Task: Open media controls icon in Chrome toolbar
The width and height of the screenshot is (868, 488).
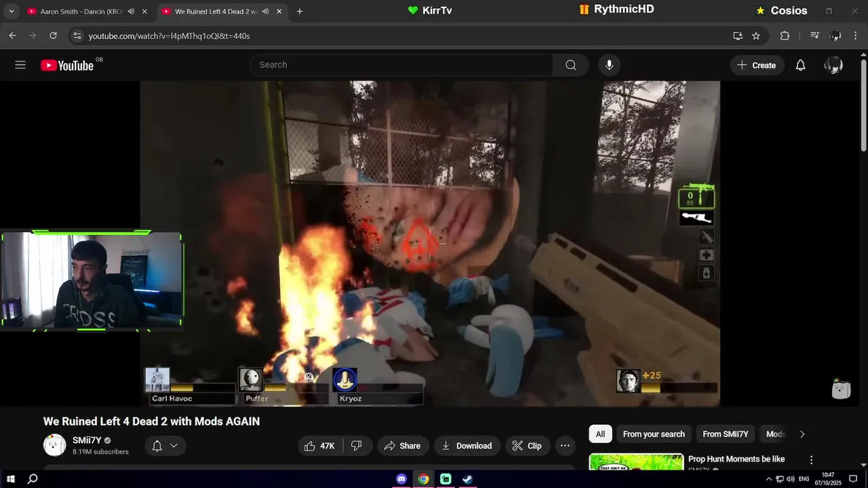Action: pyautogui.click(x=815, y=36)
